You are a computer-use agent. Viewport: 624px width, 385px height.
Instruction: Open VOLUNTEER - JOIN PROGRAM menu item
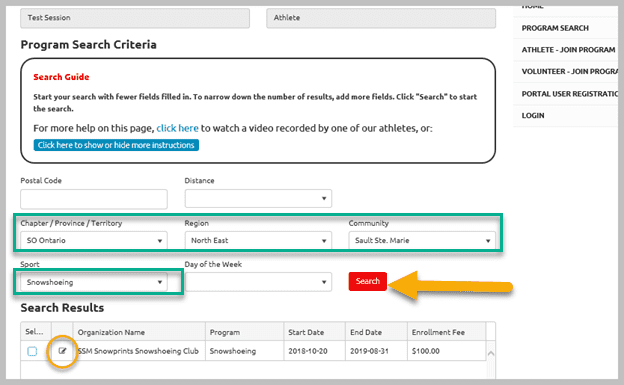[x=569, y=72]
